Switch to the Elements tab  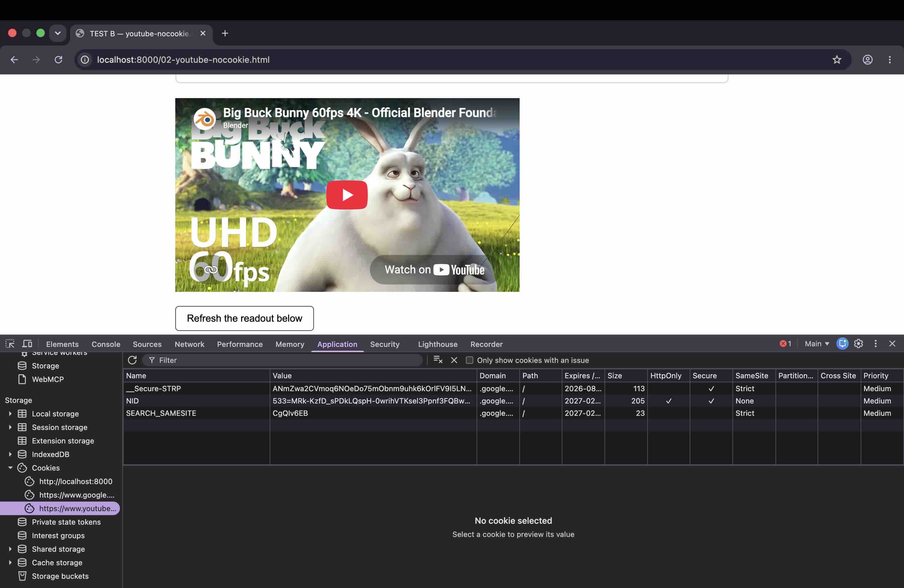point(62,344)
